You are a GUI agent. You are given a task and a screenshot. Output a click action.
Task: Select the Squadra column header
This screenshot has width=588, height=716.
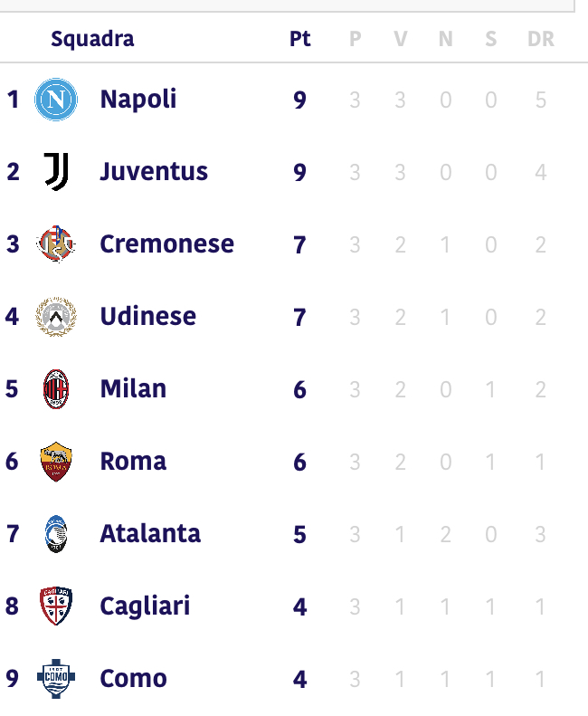[92, 39]
